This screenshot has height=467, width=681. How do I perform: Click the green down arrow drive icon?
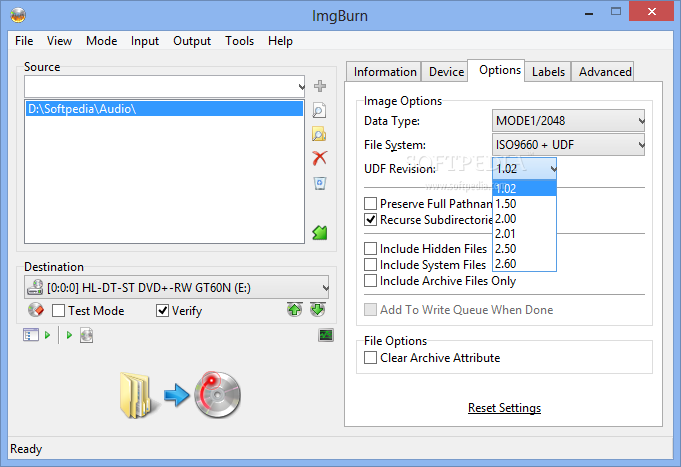coord(318,310)
